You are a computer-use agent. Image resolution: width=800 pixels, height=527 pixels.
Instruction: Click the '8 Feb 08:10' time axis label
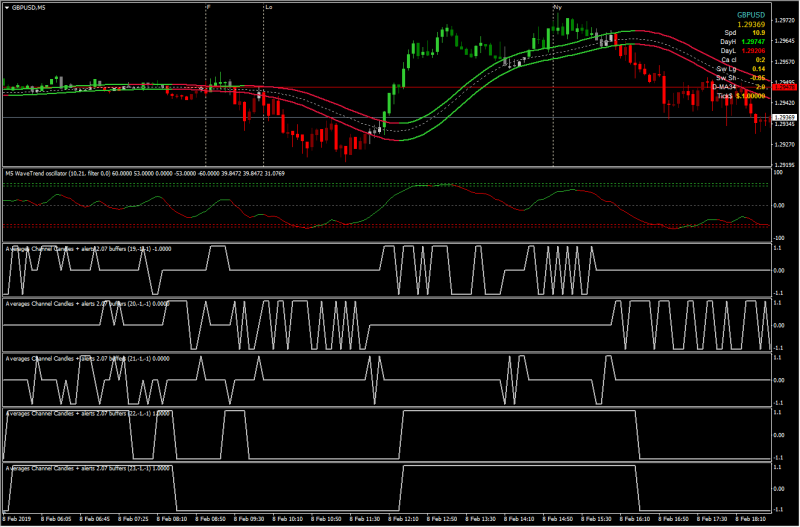(172, 519)
